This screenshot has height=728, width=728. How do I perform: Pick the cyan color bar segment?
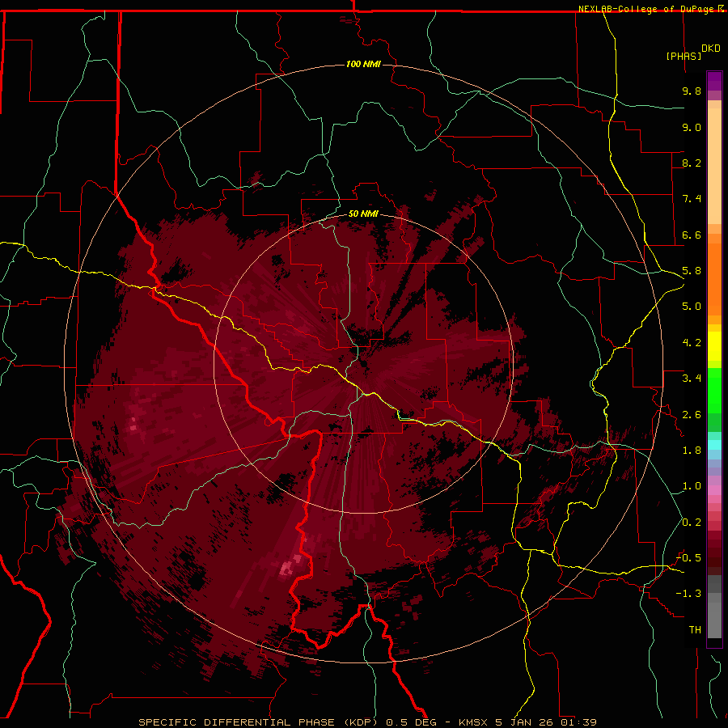point(714,445)
